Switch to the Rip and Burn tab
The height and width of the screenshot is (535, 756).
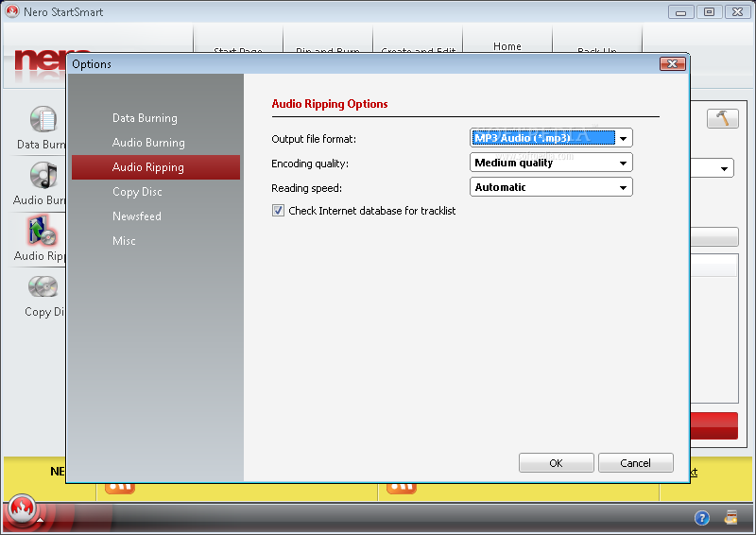[327, 50]
